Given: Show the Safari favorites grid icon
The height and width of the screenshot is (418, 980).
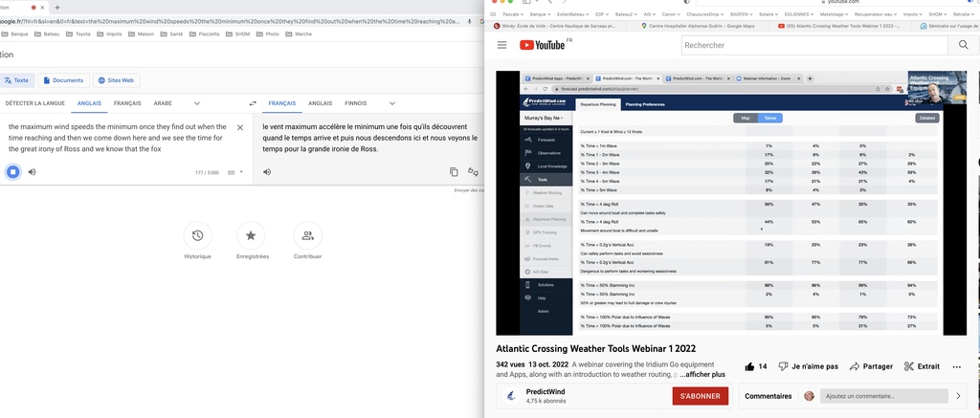Looking at the screenshot, I should click(x=494, y=13).
